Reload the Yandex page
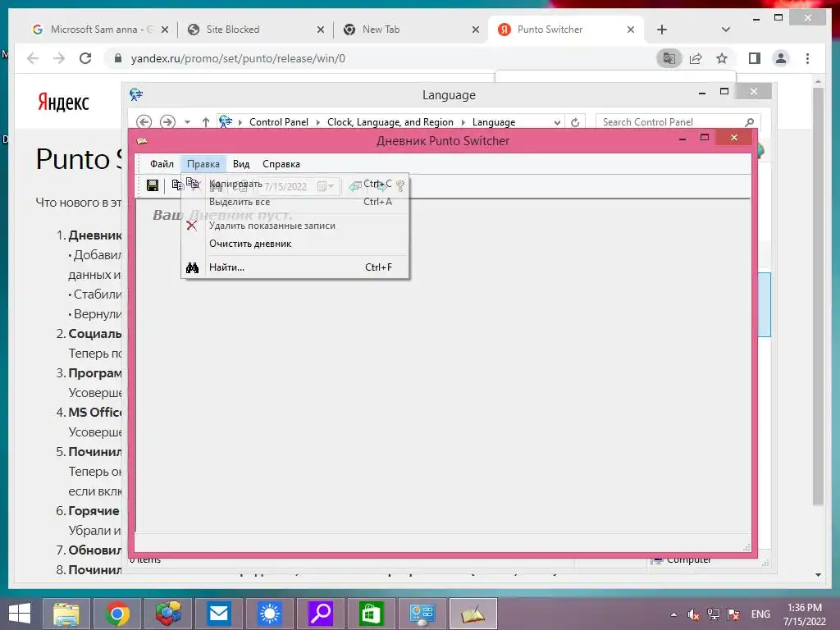The height and width of the screenshot is (630, 840). (x=85, y=58)
